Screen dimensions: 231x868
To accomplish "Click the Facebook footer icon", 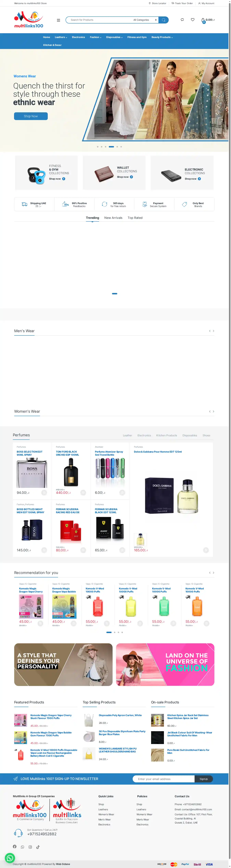I will pyautogui.click(x=15, y=846).
